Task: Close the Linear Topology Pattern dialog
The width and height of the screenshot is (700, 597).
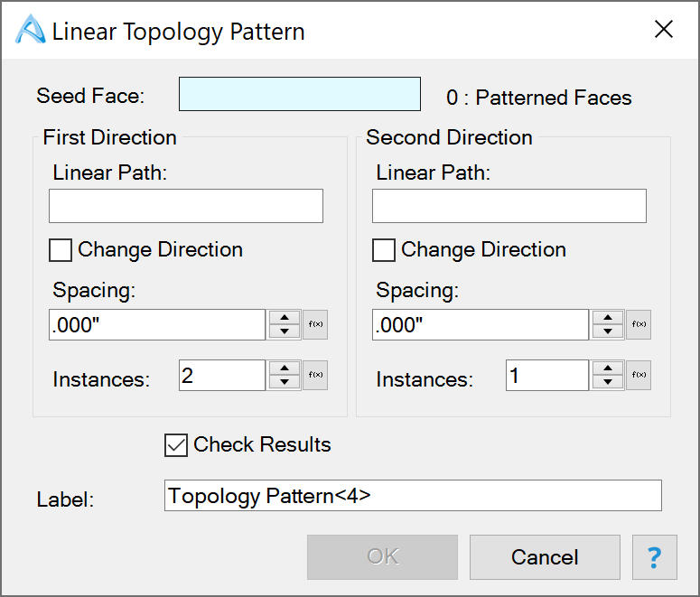Action: [664, 30]
